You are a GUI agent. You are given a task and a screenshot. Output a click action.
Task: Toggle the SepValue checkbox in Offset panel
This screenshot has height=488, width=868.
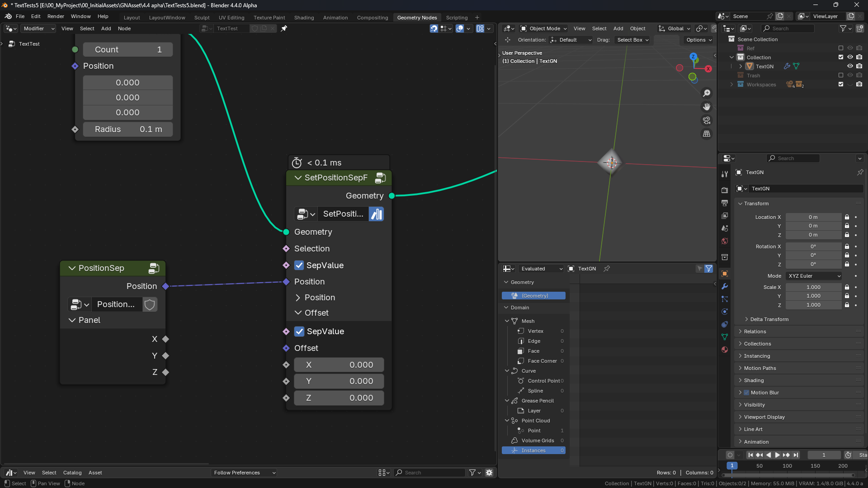299,332
